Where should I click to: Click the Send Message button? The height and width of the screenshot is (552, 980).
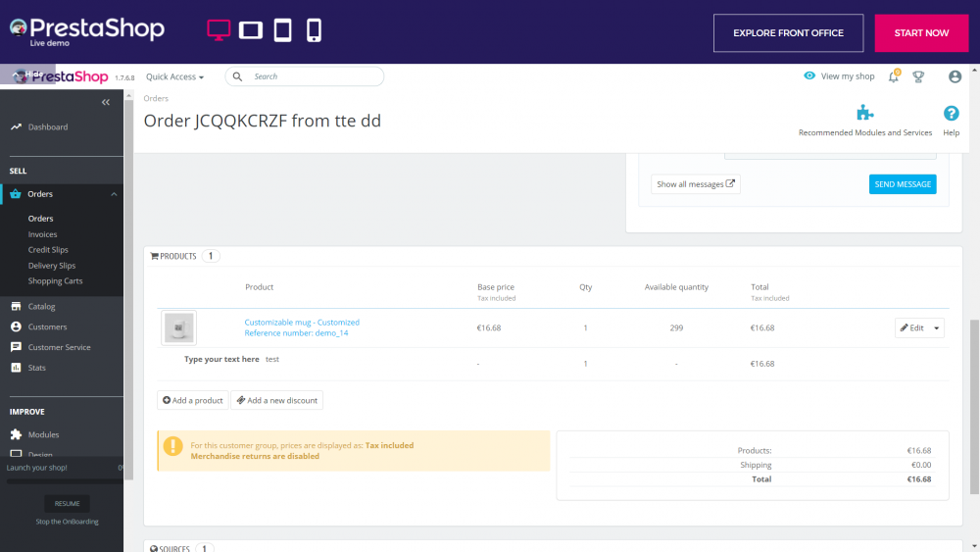click(x=902, y=184)
